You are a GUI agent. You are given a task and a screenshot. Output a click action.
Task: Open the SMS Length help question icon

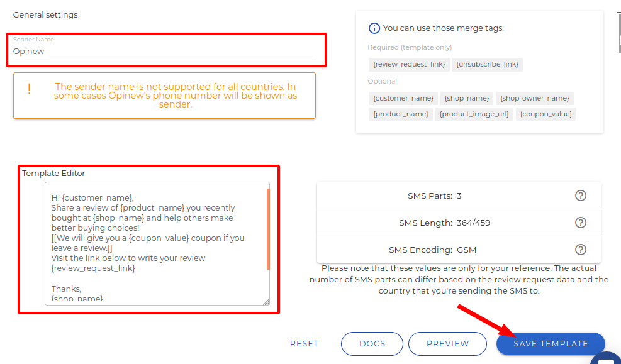pos(581,223)
